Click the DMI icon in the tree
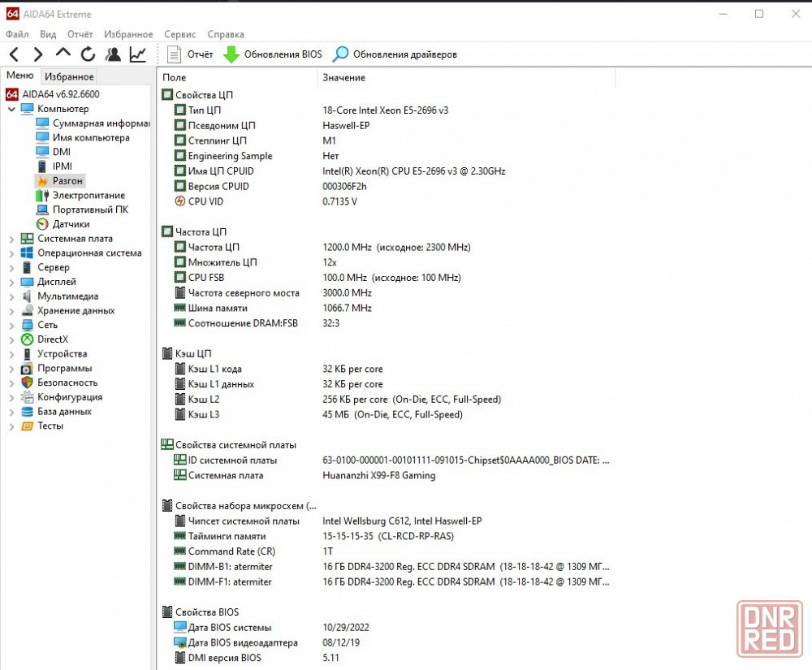The width and height of the screenshot is (812, 670). 42,152
